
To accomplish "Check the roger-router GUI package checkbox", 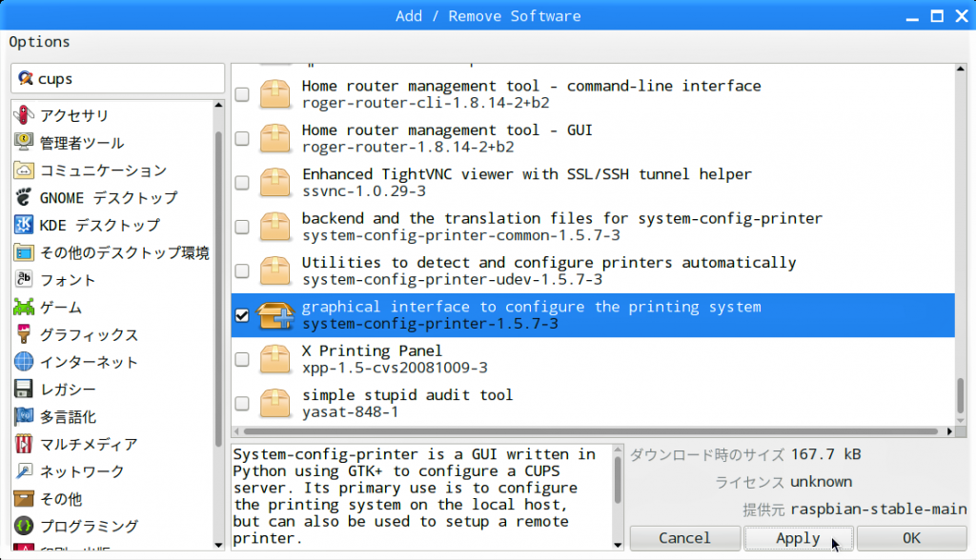I will coord(242,139).
